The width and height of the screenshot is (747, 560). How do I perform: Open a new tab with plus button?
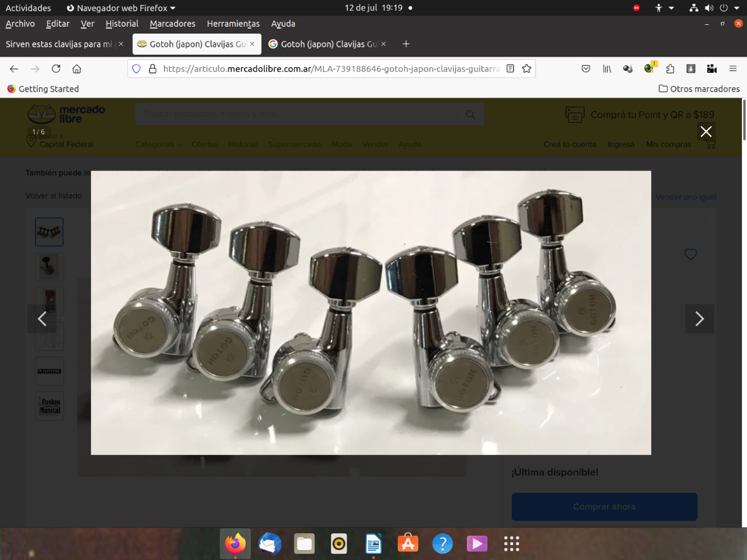pos(406,44)
